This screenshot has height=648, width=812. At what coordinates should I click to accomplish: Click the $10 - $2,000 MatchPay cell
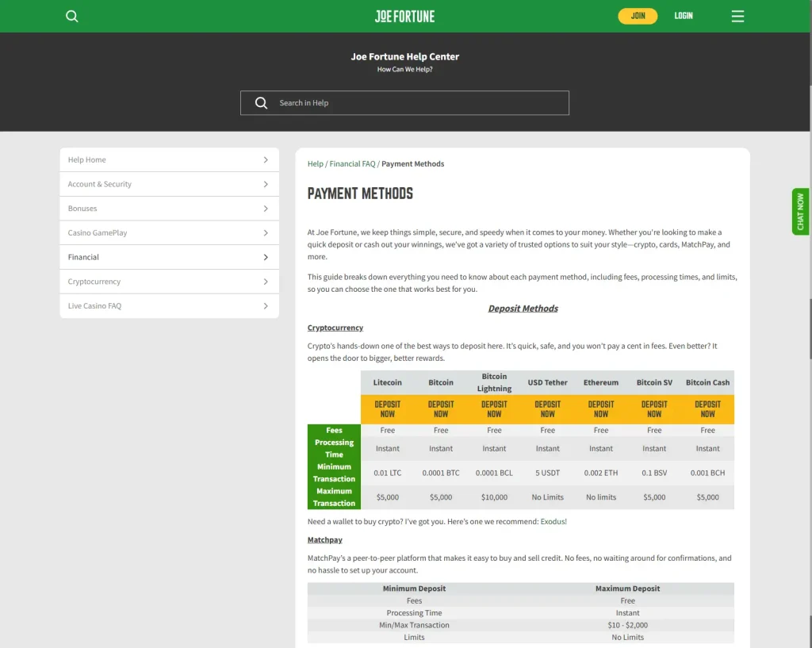[627, 625]
